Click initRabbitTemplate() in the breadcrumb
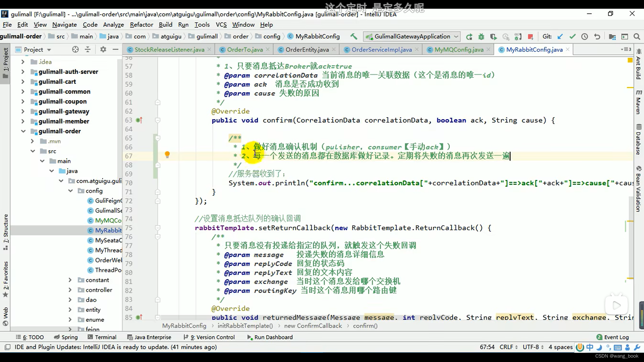Screen dimensions: 644x362 click(245, 326)
